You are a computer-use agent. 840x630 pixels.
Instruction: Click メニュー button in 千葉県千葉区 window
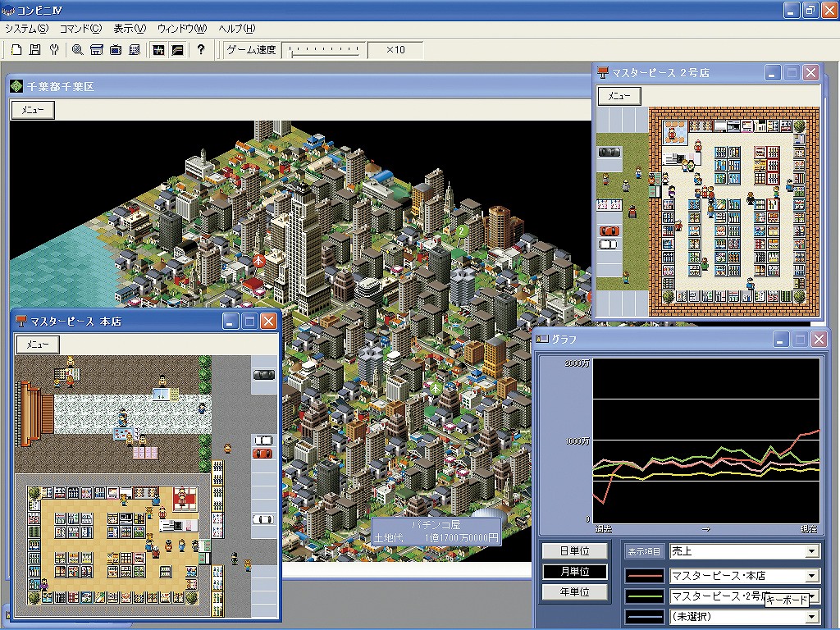tap(33, 110)
